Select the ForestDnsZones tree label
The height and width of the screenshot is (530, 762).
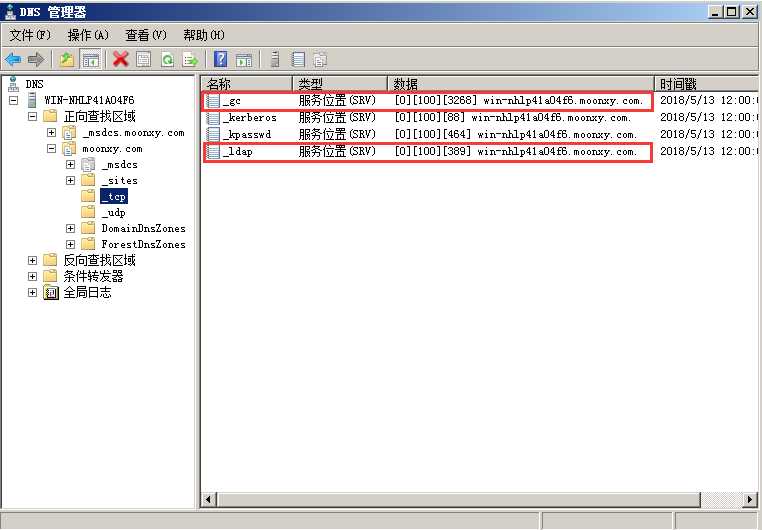(143, 244)
